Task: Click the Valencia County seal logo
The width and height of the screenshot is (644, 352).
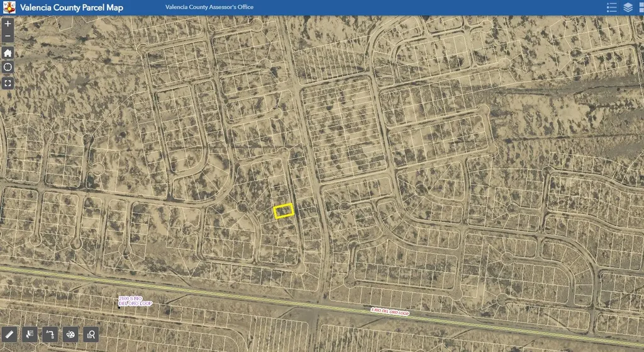Action: pyautogui.click(x=9, y=8)
